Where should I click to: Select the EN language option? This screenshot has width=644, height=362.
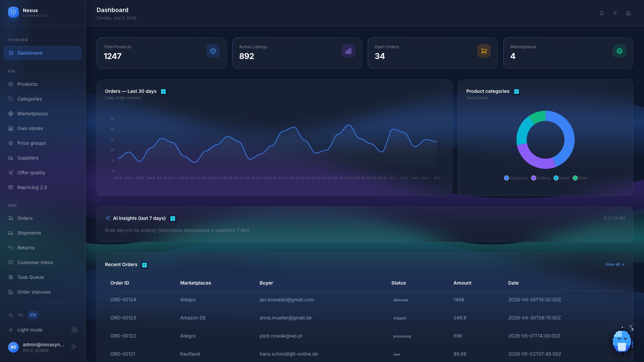point(33,315)
